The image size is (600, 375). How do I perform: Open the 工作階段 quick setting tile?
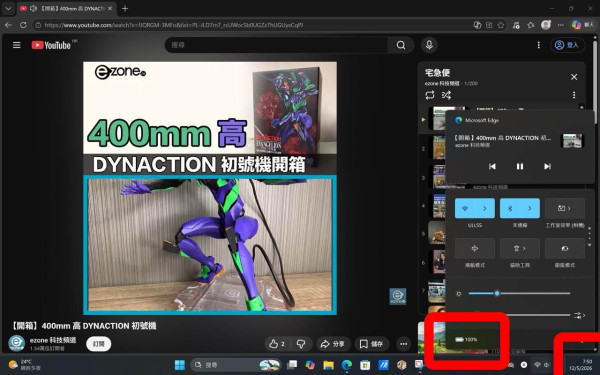pyautogui.click(x=565, y=208)
